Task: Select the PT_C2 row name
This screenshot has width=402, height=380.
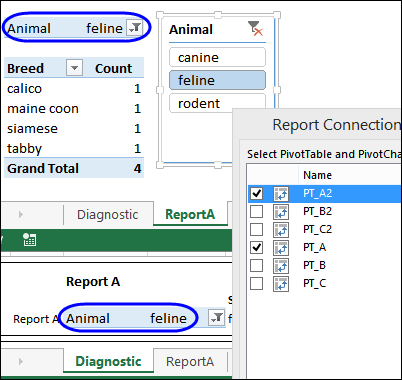Action: (x=317, y=229)
